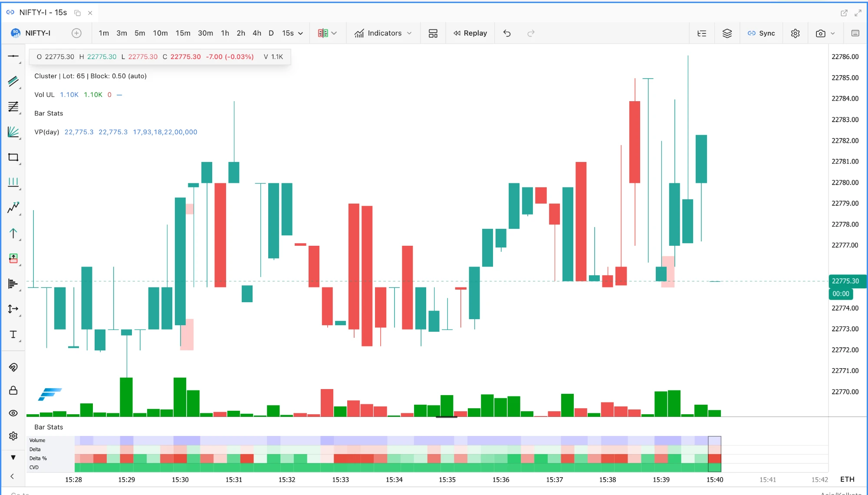Click the current price label 22775.30
The height and width of the screenshot is (495, 868).
pyautogui.click(x=846, y=281)
